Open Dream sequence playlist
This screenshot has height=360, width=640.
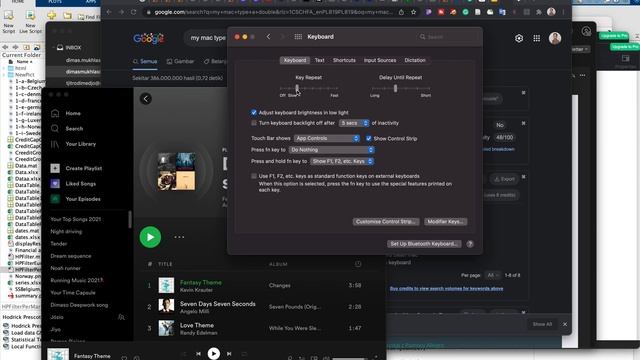[71, 256]
